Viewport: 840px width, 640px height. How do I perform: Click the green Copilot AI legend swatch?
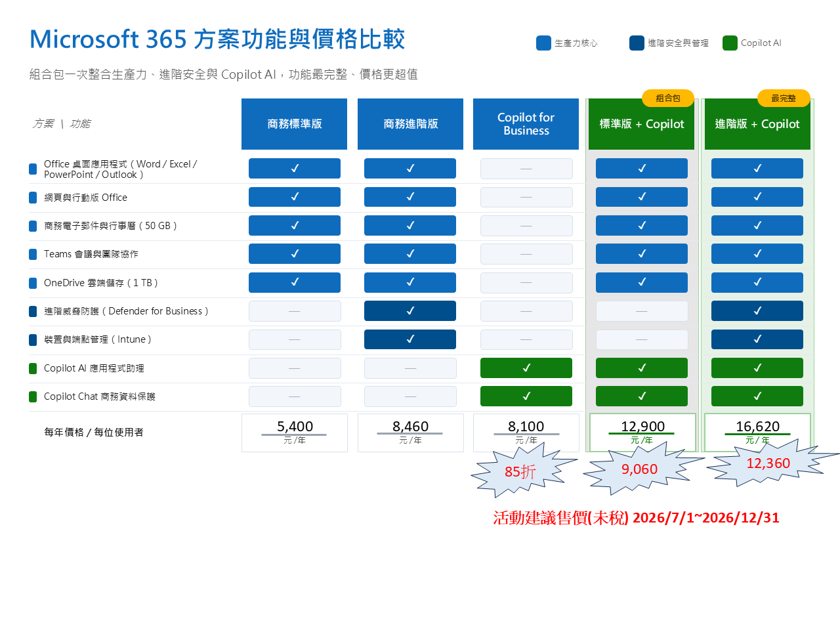click(x=730, y=43)
